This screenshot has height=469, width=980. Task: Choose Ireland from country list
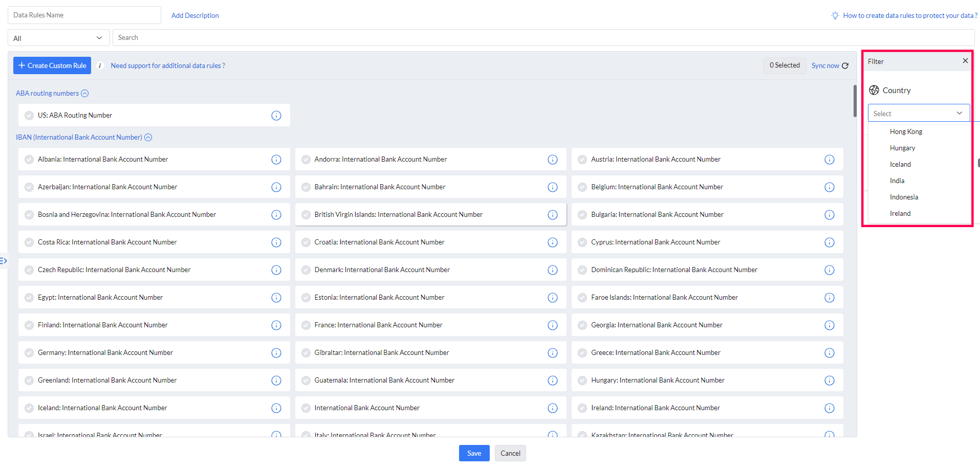pyautogui.click(x=900, y=213)
